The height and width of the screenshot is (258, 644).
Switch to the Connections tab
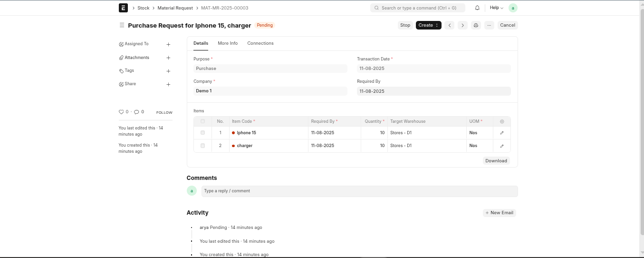point(260,43)
